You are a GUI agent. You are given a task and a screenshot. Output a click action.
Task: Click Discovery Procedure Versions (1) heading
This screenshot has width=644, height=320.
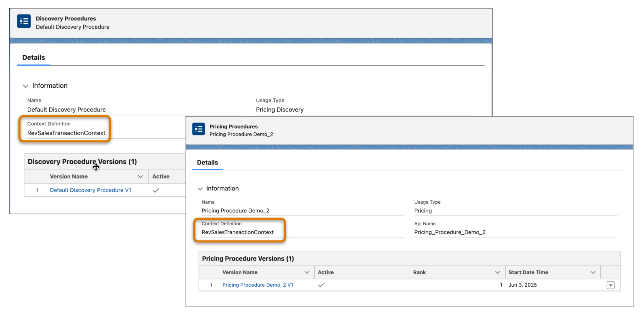82,162
